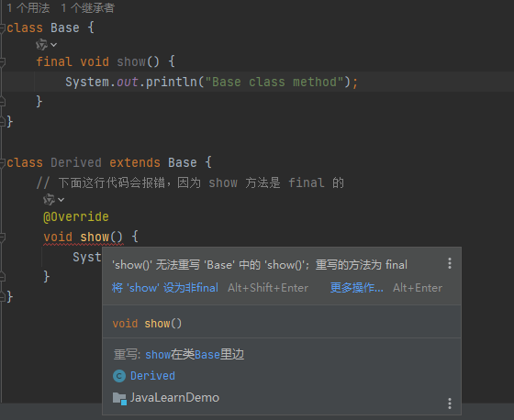
Task: Click the error message text about 无法重写 'Base'
Action: tap(260, 265)
